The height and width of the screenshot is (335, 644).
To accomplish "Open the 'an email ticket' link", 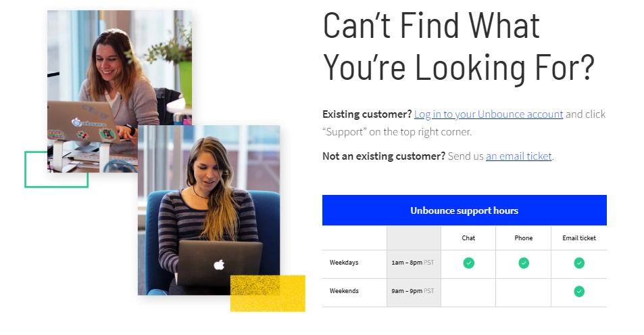I will coord(519,156).
